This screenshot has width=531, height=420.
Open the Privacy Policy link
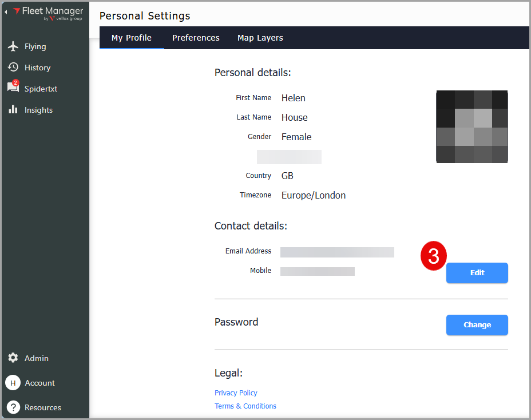236,393
